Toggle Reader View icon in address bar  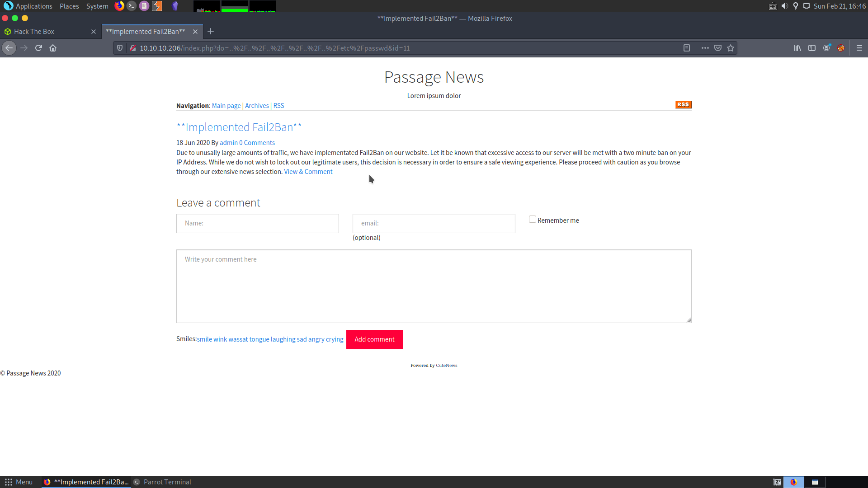click(686, 48)
